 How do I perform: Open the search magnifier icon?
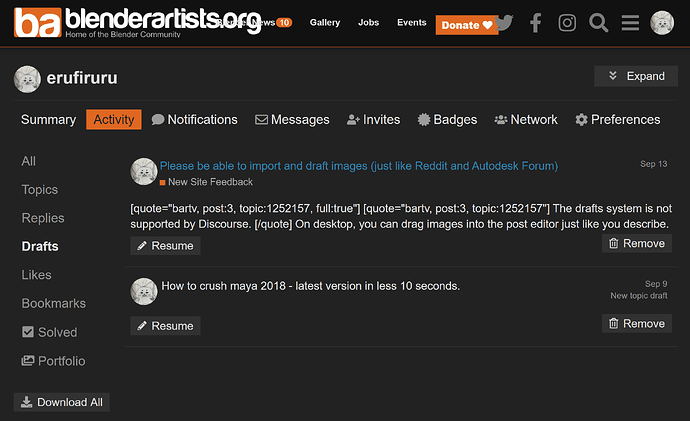coord(598,22)
